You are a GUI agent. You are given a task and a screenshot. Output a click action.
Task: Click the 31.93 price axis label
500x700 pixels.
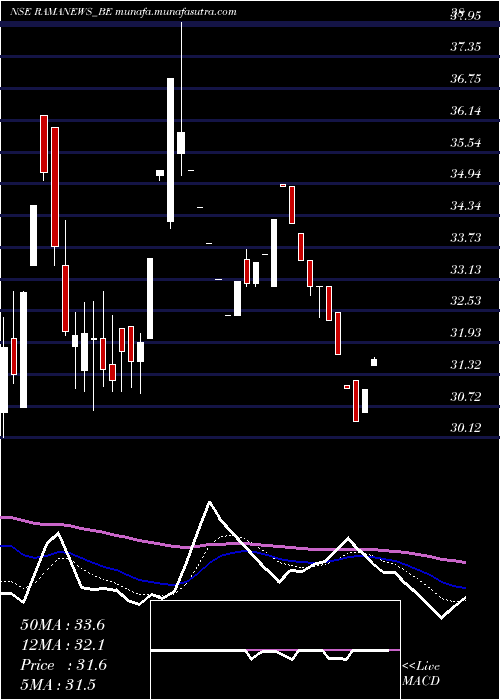click(x=466, y=333)
